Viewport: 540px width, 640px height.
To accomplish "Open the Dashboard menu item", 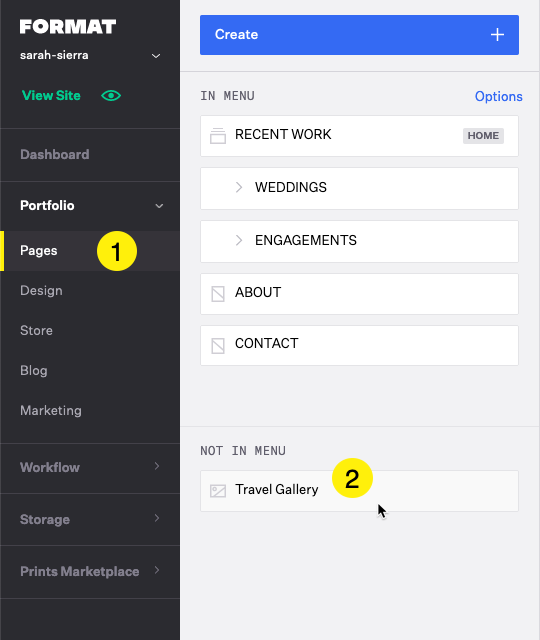I will click(55, 155).
